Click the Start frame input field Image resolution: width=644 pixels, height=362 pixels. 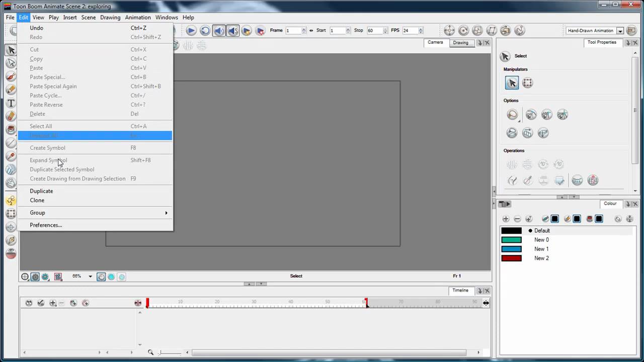[x=338, y=31]
